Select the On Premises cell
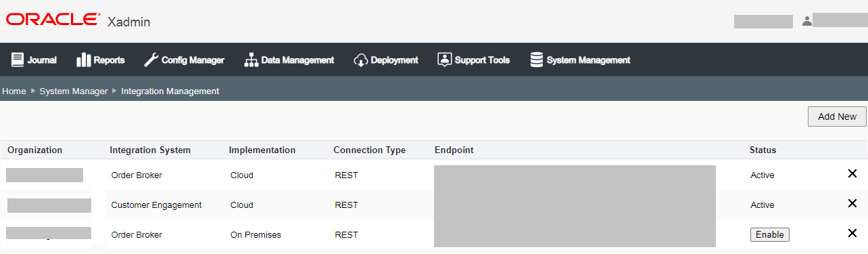 click(x=256, y=234)
